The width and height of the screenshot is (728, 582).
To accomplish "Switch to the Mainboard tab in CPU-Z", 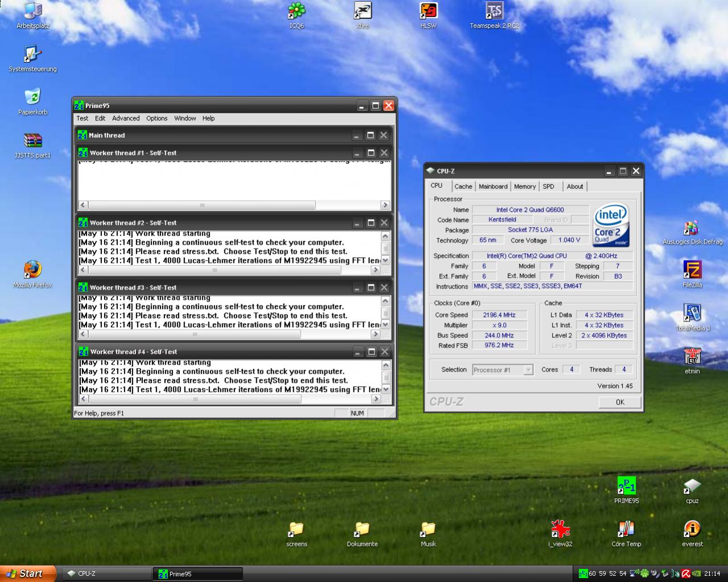I will tap(493, 187).
